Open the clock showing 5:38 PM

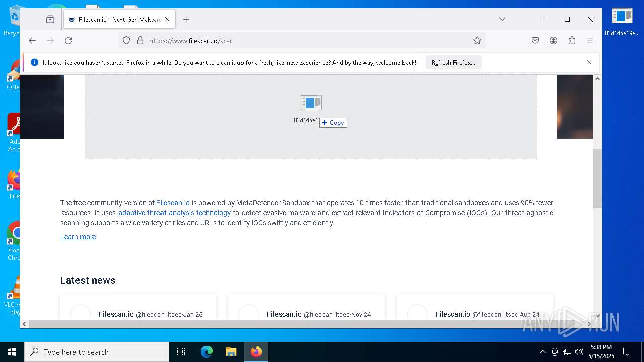[x=601, y=352]
